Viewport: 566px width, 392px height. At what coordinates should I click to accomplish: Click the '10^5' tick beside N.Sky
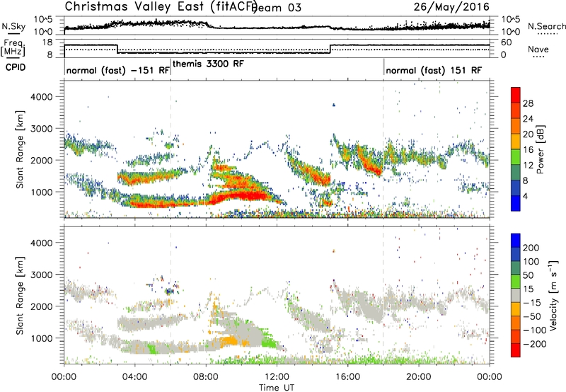point(43,19)
